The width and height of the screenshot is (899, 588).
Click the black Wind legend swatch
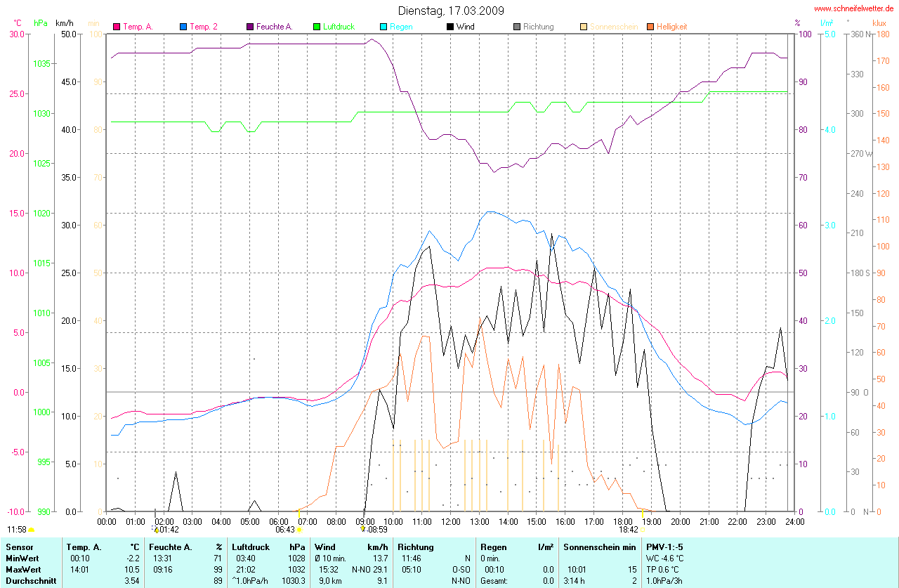click(450, 27)
